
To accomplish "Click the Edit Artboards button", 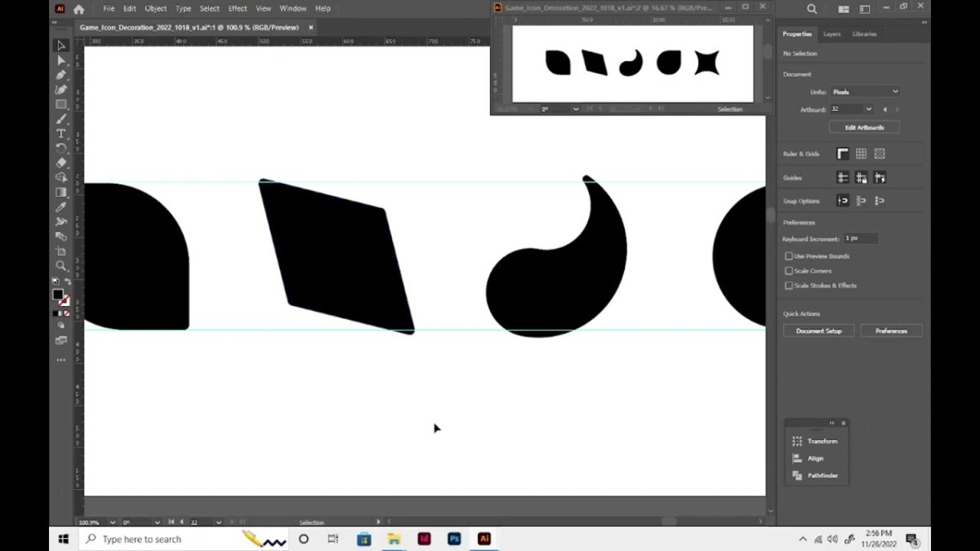I will [x=864, y=127].
